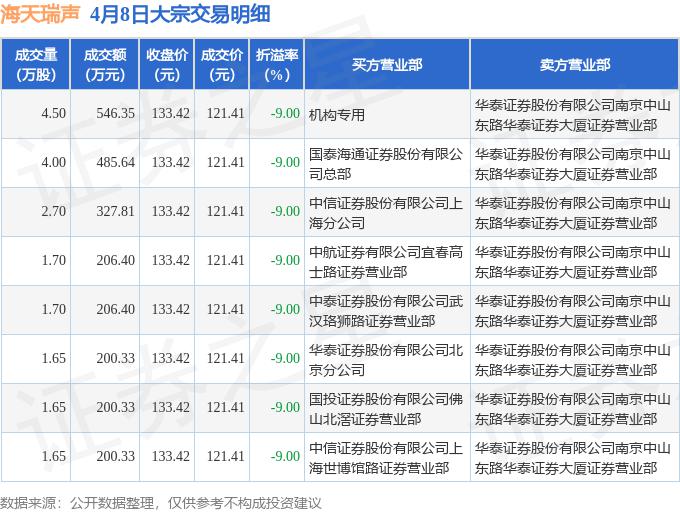The height and width of the screenshot is (512, 680).
Task: Click the volume value 4.00
Action: (54, 163)
